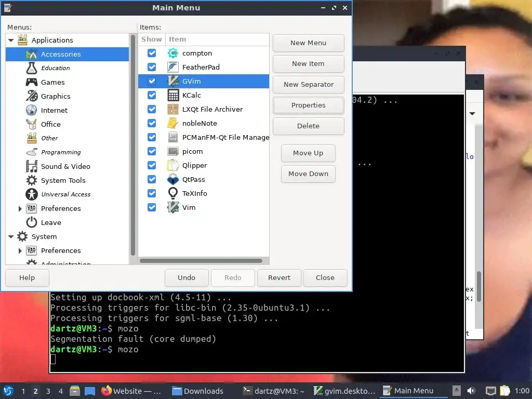The width and height of the screenshot is (532, 399).
Task: Select the LXQt File Archiver icon
Action: pos(173,109)
